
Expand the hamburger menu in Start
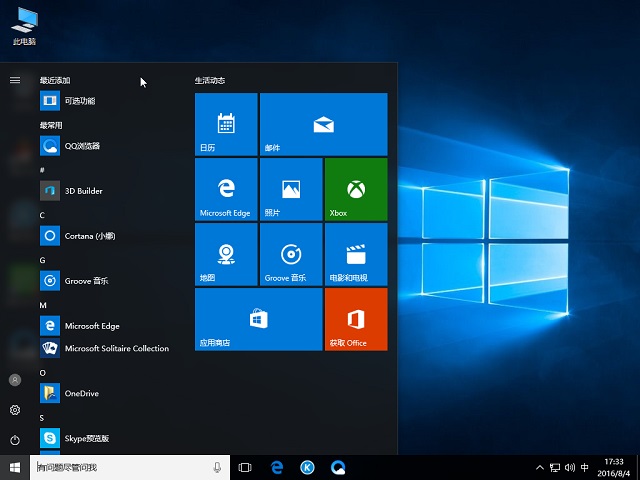15,80
